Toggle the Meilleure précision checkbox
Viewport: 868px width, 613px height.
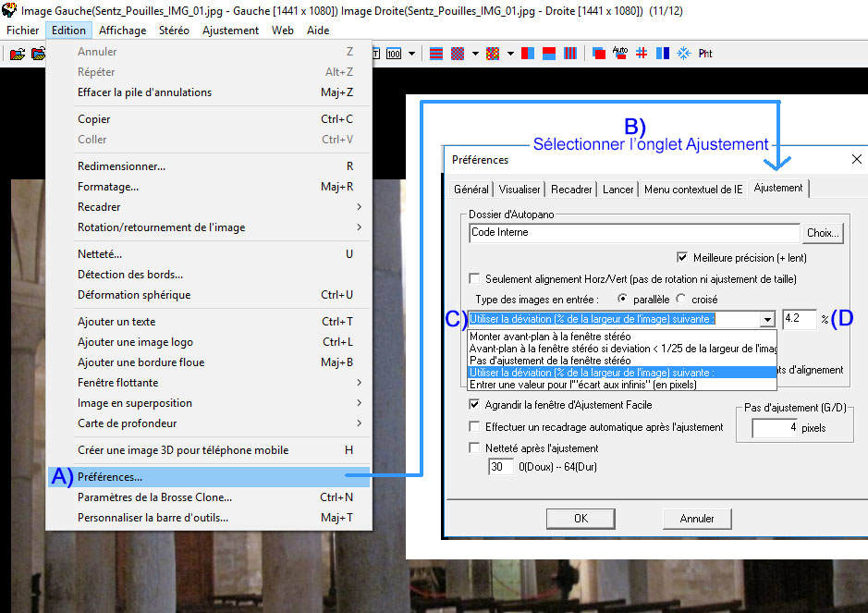coord(683,257)
